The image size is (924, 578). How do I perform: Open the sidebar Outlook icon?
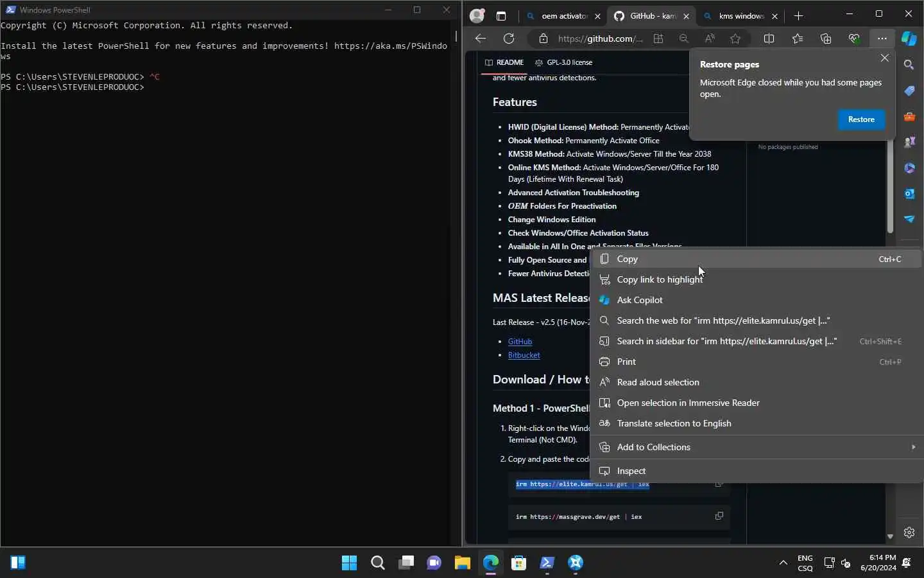(x=909, y=193)
